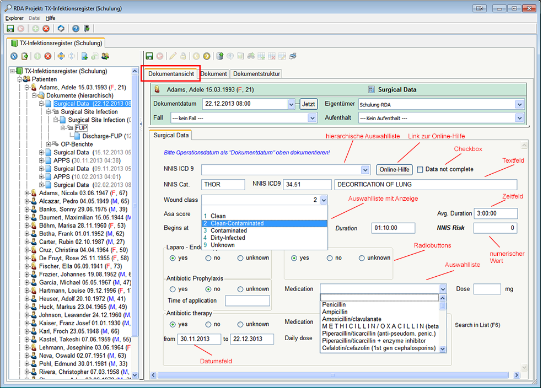Expand the Adams, Nicola patient node

tap(27, 193)
